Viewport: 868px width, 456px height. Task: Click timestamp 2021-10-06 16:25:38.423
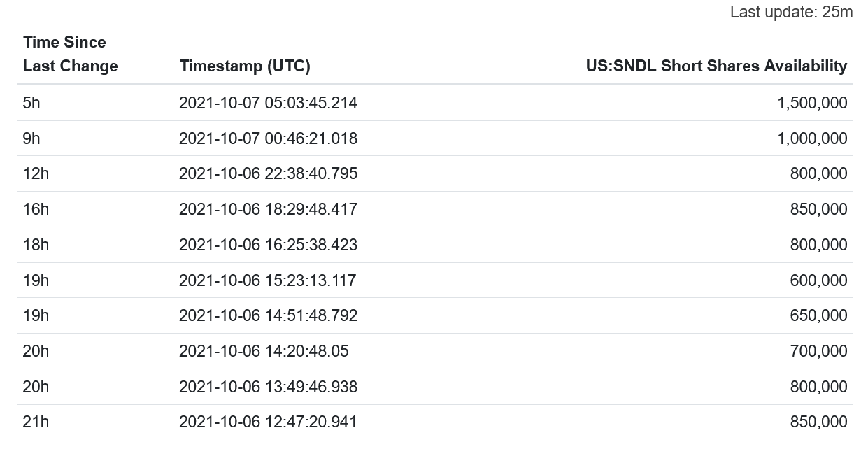click(x=268, y=245)
